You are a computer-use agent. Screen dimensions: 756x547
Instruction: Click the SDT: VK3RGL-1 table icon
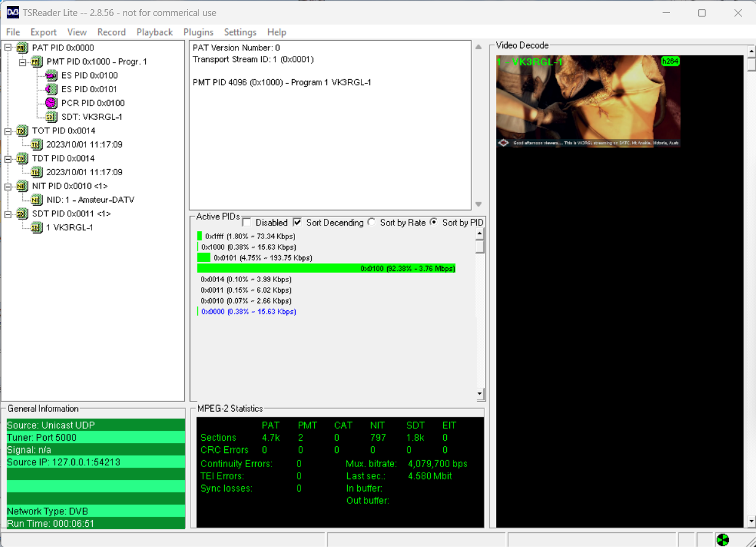pyautogui.click(x=50, y=117)
